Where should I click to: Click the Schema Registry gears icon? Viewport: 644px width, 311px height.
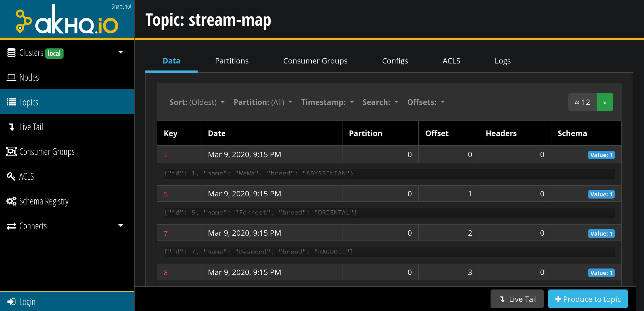coord(11,201)
